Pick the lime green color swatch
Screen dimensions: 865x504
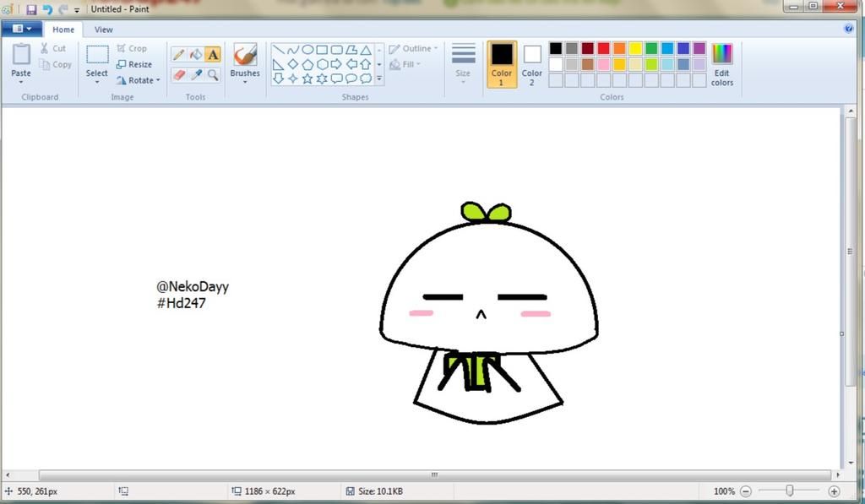tap(651, 64)
